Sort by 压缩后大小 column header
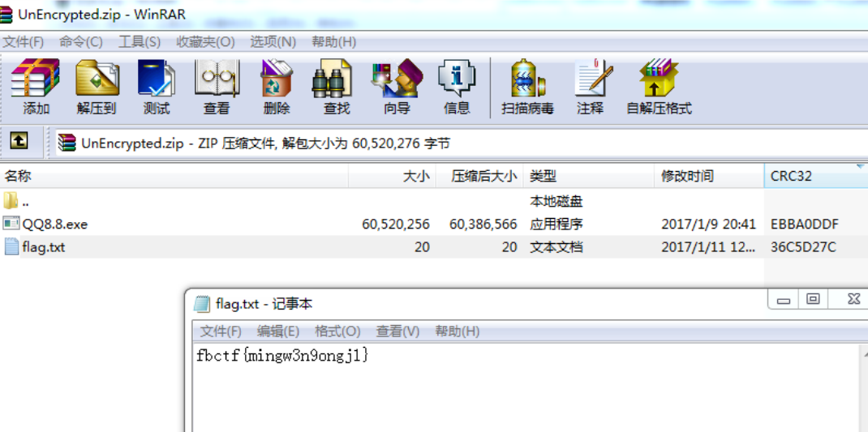Viewport: 868px width, 432px height. pyautogui.click(x=479, y=176)
